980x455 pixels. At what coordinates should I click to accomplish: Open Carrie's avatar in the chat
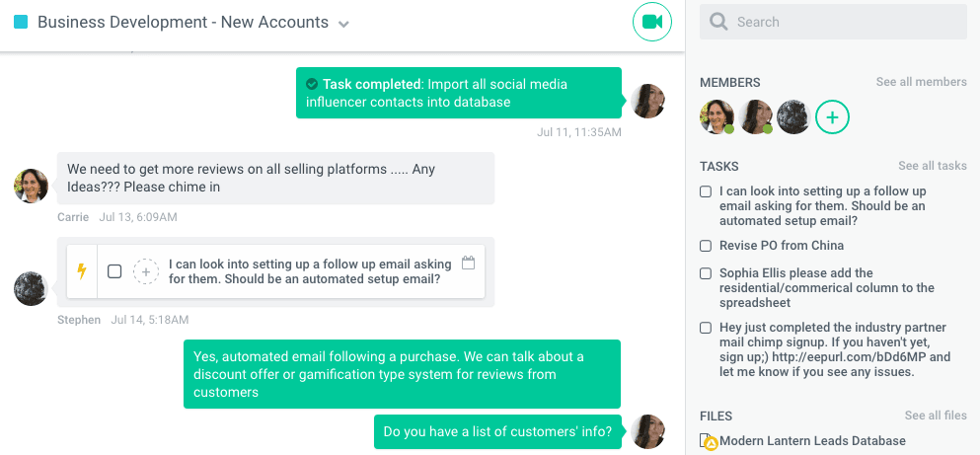pos(32,185)
